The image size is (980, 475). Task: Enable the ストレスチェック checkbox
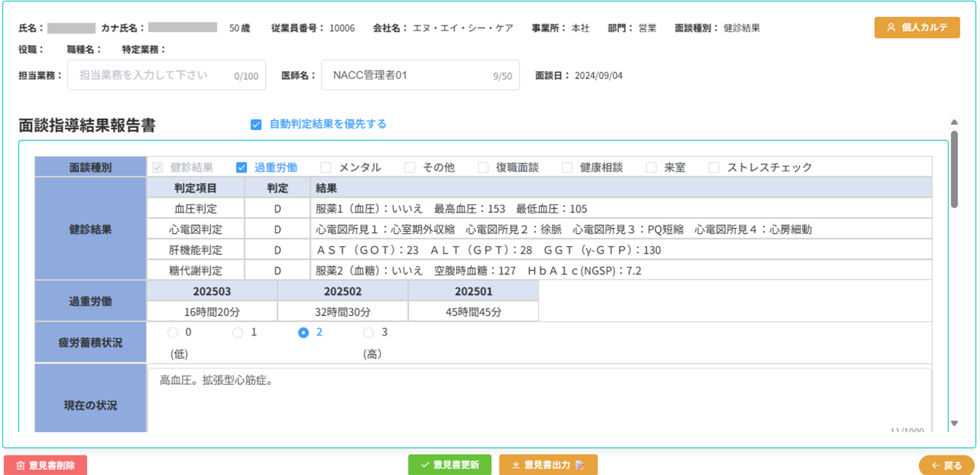pyautogui.click(x=714, y=168)
